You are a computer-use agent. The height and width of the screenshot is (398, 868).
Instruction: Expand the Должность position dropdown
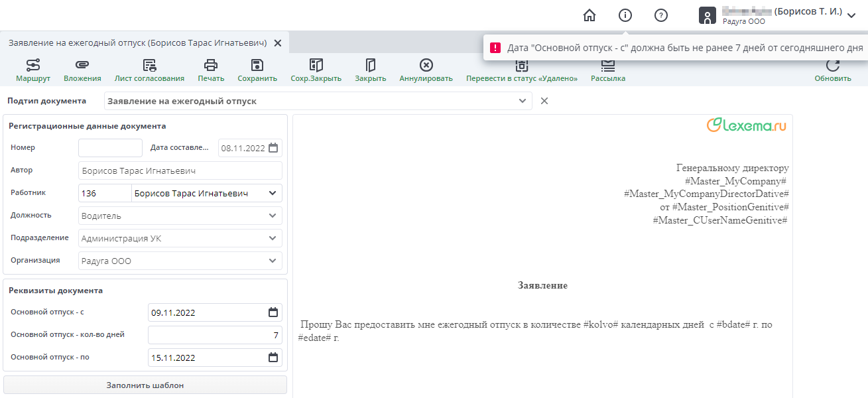(x=273, y=215)
